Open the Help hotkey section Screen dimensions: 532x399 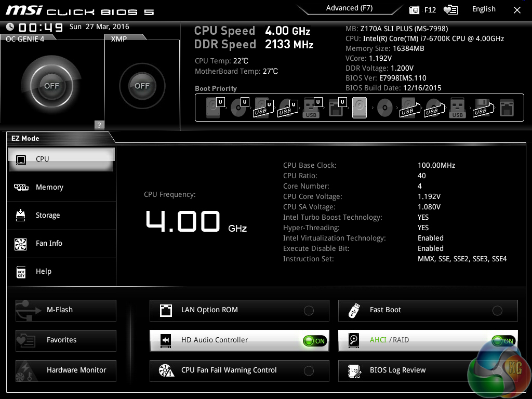point(62,271)
